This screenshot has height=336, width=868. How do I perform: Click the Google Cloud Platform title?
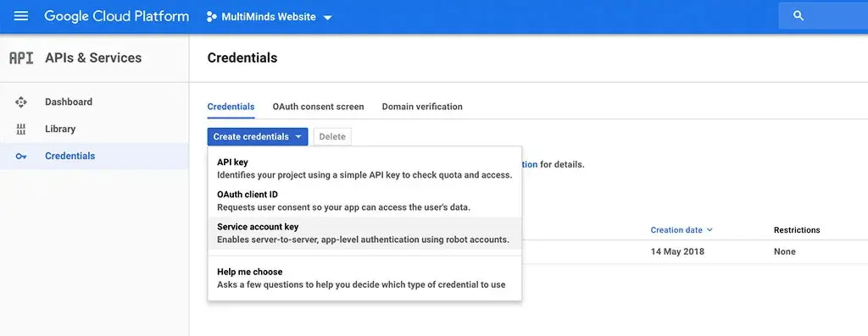coord(117,16)
